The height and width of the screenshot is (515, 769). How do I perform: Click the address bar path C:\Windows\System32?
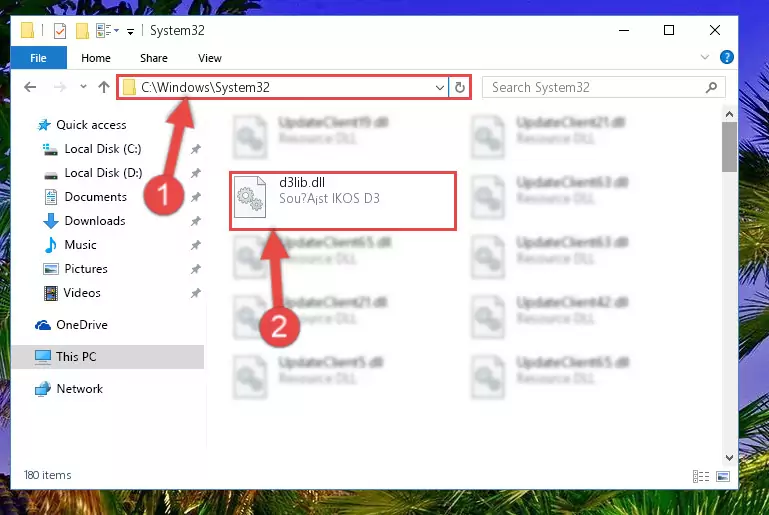pos(205,87)
